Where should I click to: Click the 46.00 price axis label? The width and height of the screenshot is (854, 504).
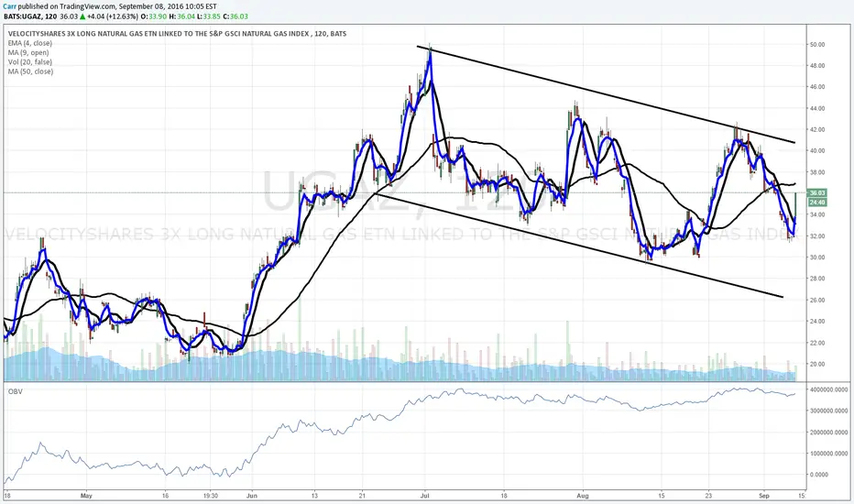[817, 87]
